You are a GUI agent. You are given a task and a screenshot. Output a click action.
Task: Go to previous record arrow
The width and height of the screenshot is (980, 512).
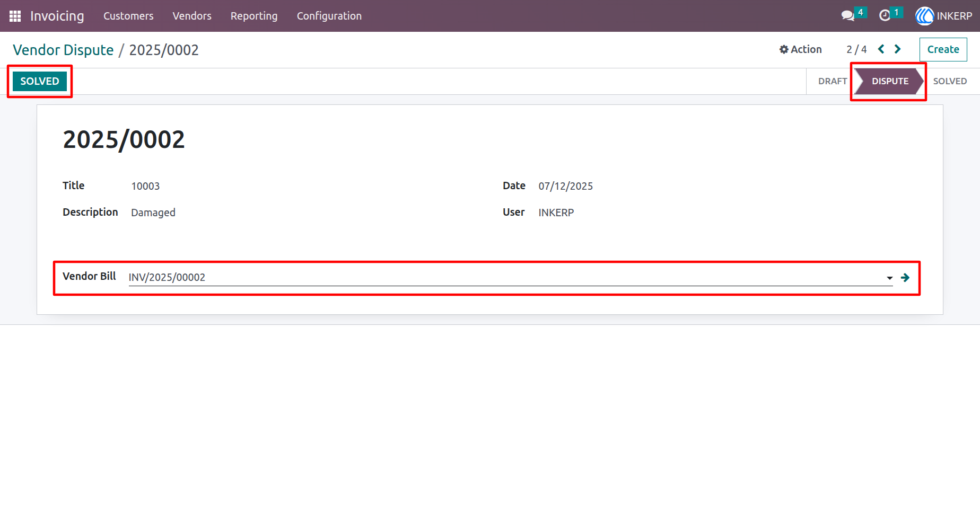point(881,49)
